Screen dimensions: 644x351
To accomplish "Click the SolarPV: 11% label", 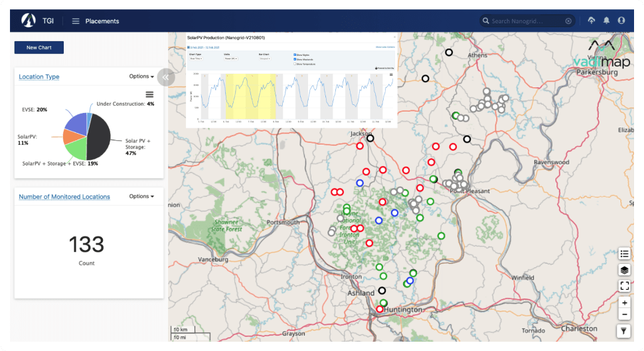I will [x=27, y=140].
